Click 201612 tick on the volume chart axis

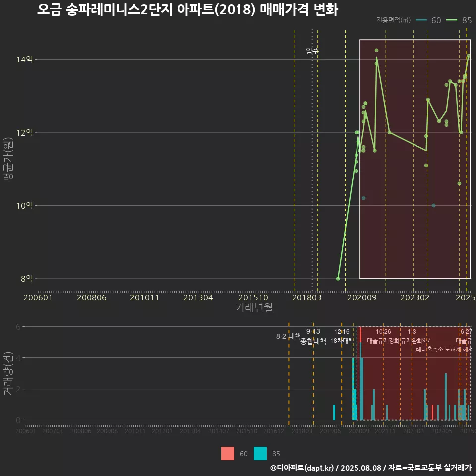(x=274, y=431)
